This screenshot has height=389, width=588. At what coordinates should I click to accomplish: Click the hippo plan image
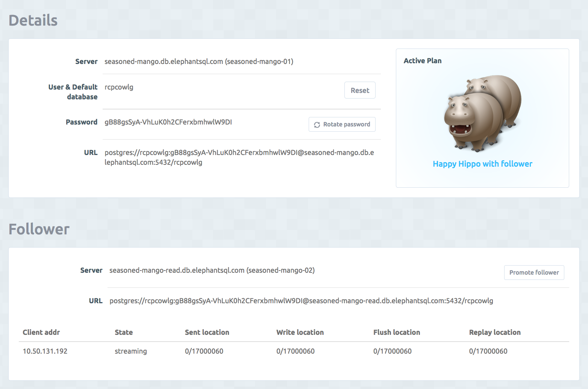(482, 113)
